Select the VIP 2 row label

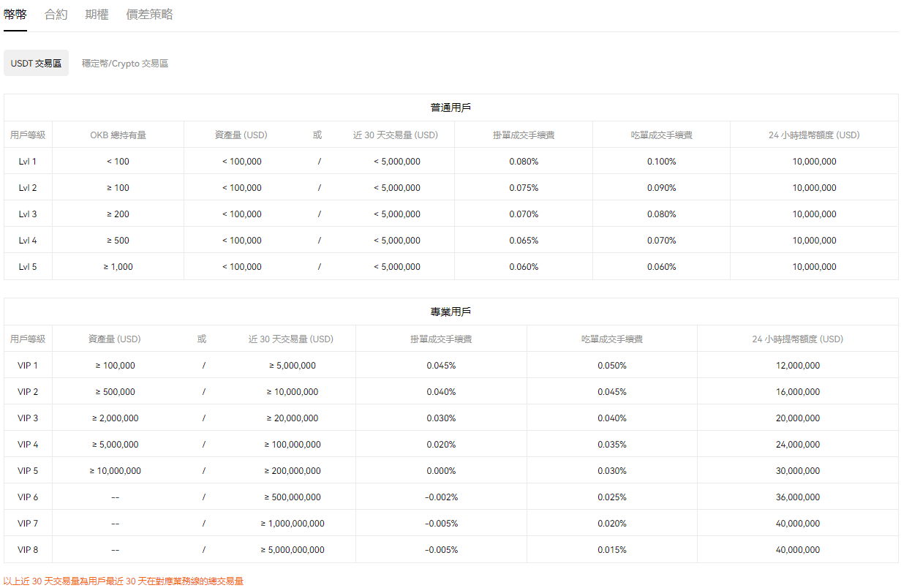(x=28, y=392)
